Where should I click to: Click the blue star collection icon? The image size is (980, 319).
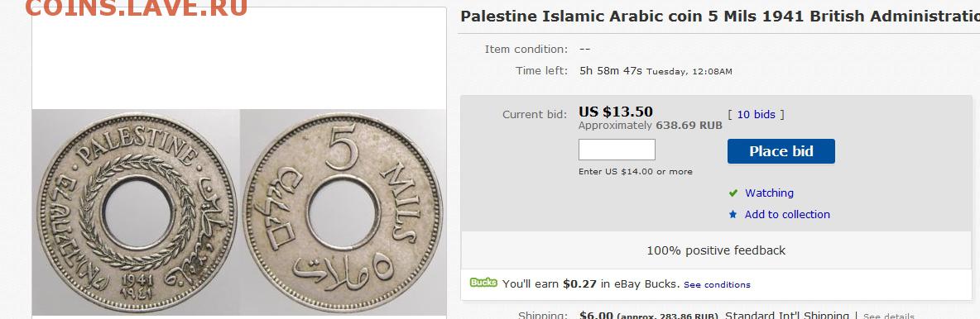coord(733,214)
